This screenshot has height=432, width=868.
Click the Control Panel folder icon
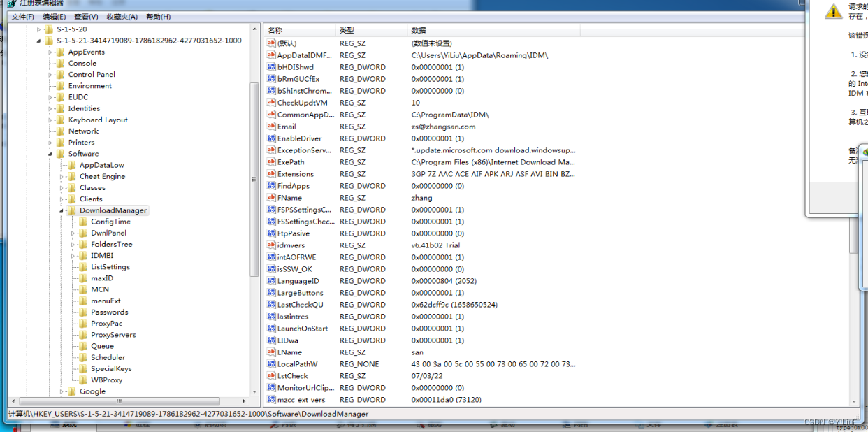point(61,74)
